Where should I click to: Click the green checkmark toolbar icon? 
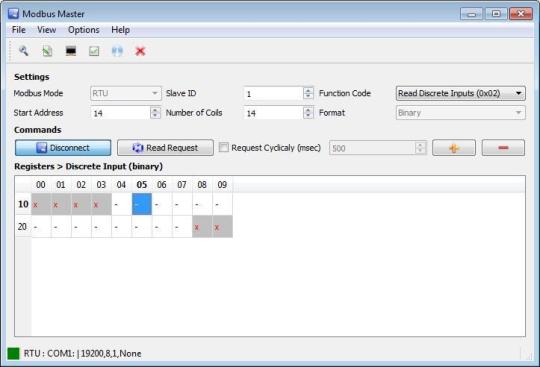[94, 51]
